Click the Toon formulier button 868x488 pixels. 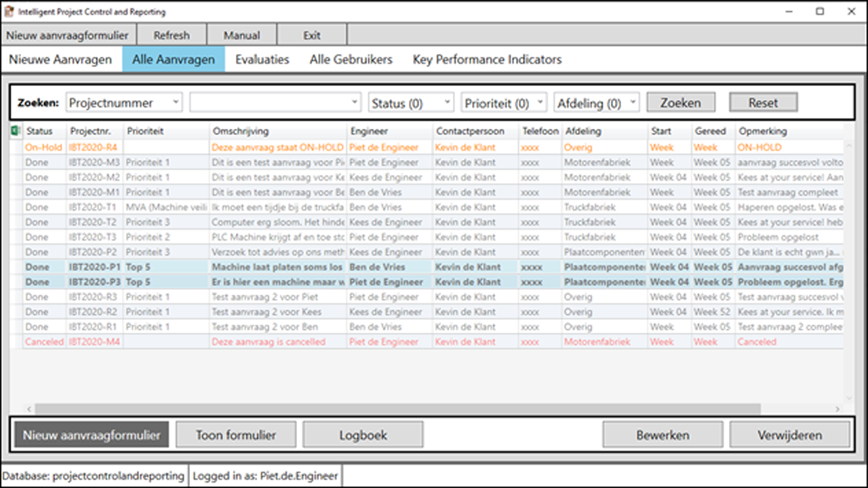(236, 435)
